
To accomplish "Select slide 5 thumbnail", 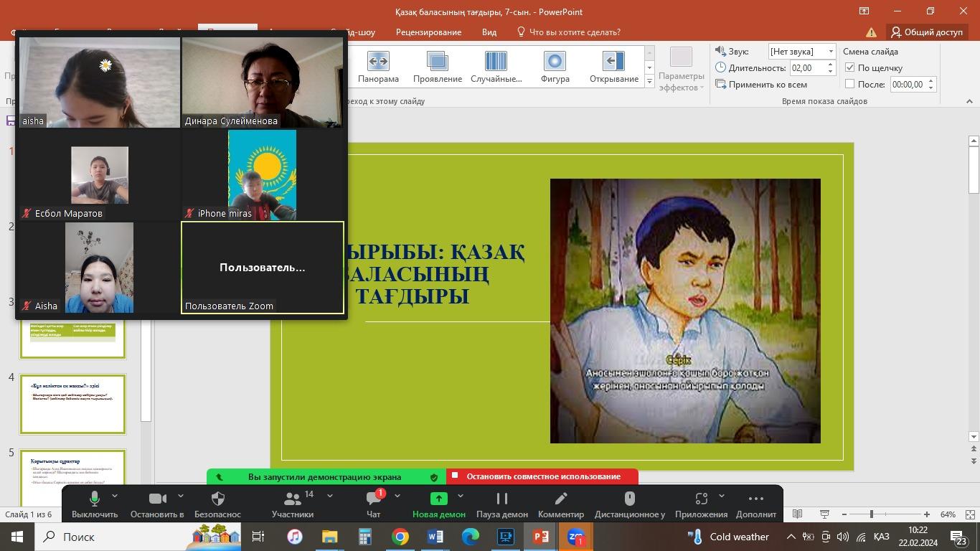I will (72, 477).
